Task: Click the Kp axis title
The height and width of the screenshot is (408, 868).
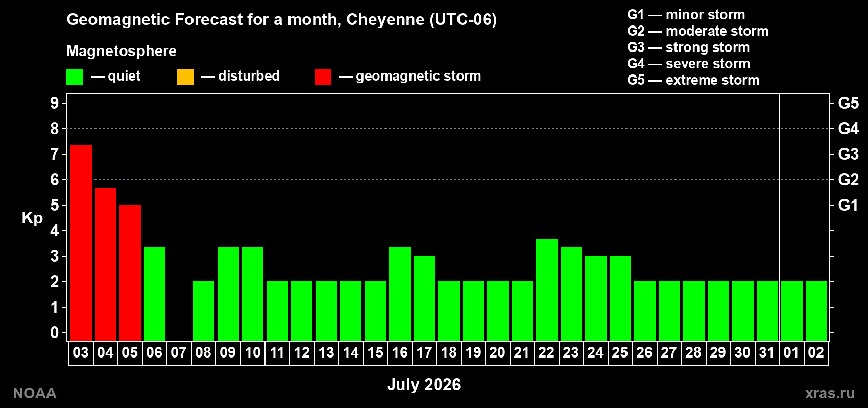Action: tap(32, 218)
